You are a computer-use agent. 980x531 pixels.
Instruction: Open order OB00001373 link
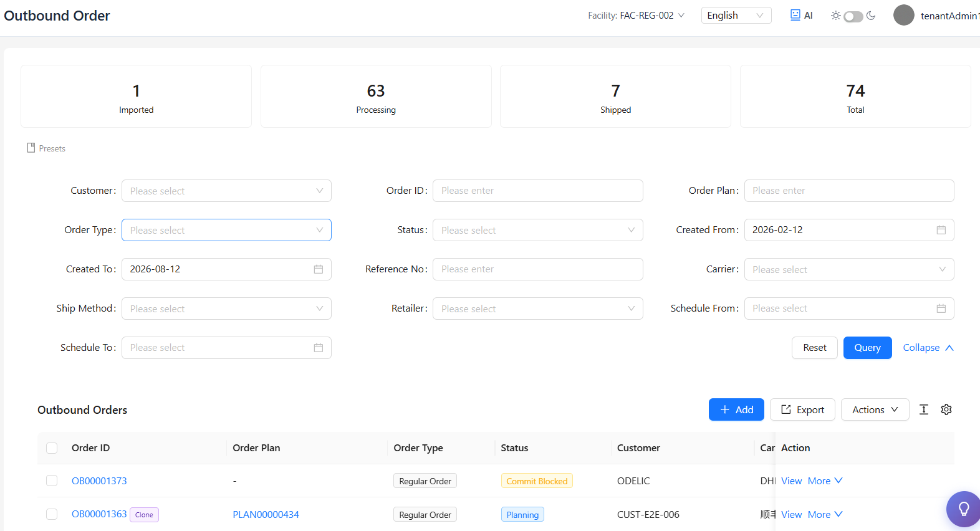click(99, 481)
